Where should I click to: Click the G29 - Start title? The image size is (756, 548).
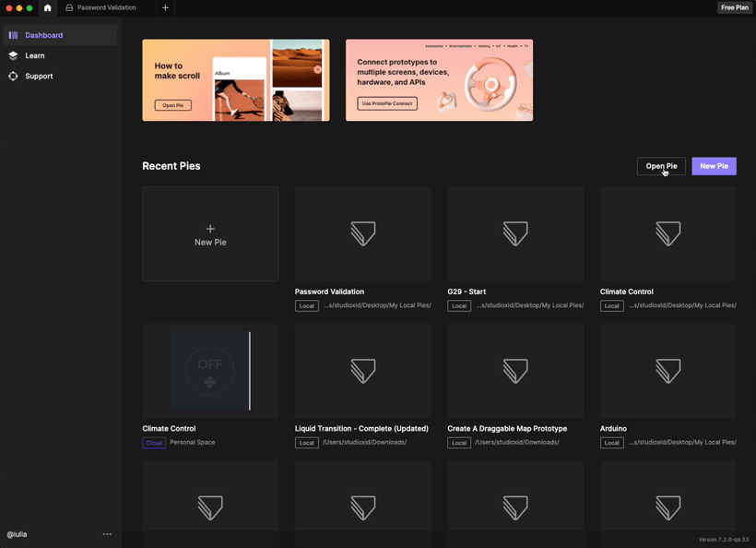pos(467,292)
